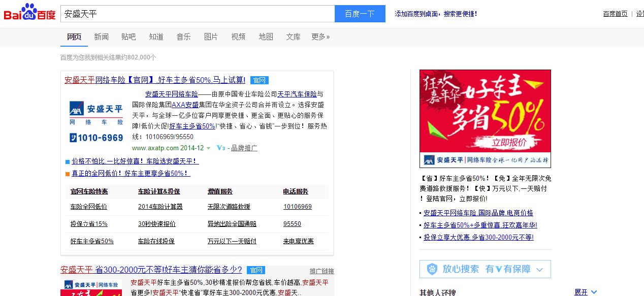Switch to the 图片 tab
This screenshot has width=644, height=296.
(x=211, y=37)
